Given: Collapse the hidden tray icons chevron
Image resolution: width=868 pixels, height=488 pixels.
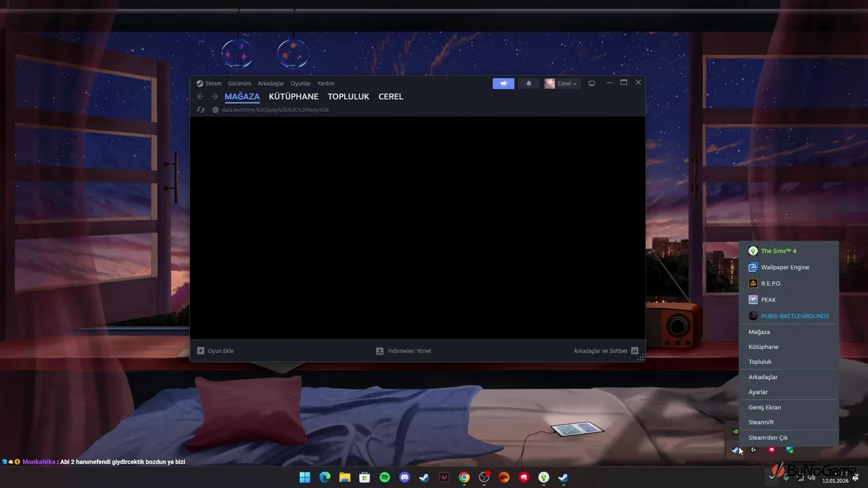Looking at the screenshot, I should tap(771, 477).
